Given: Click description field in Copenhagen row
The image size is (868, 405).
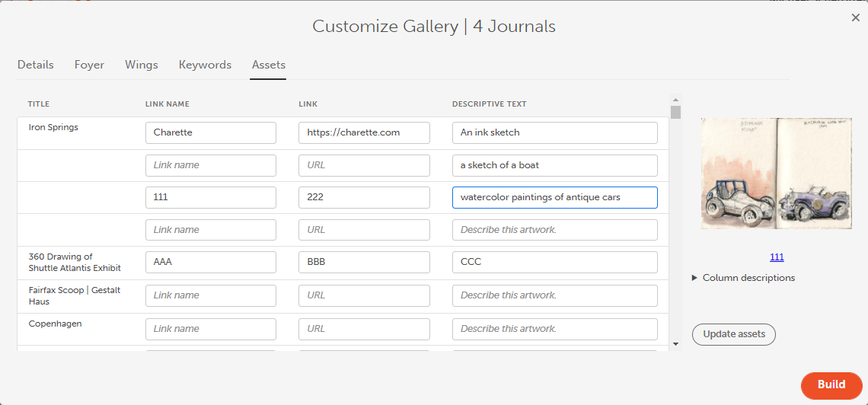Looking at the screenshot, I should pyautogui.click(x=554, y=329).
